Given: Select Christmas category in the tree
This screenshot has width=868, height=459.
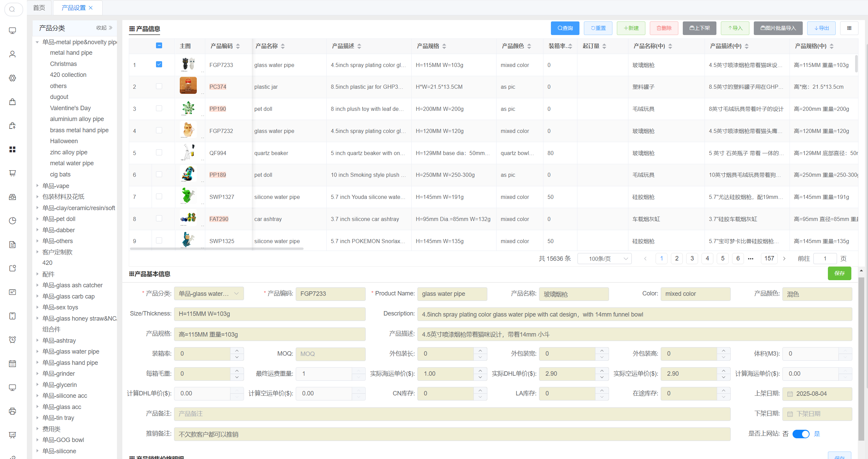Looking at the screenshot, I should (63, 64).
